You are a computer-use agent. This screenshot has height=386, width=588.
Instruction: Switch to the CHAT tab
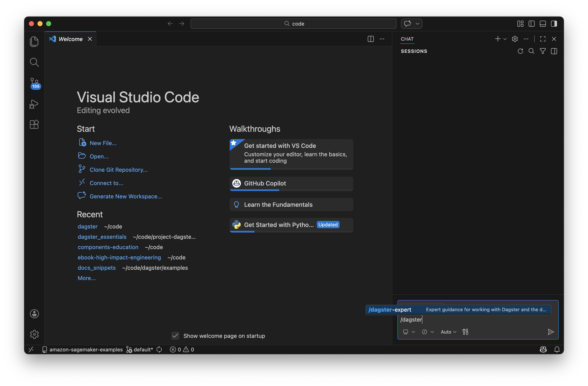[407, 39]
